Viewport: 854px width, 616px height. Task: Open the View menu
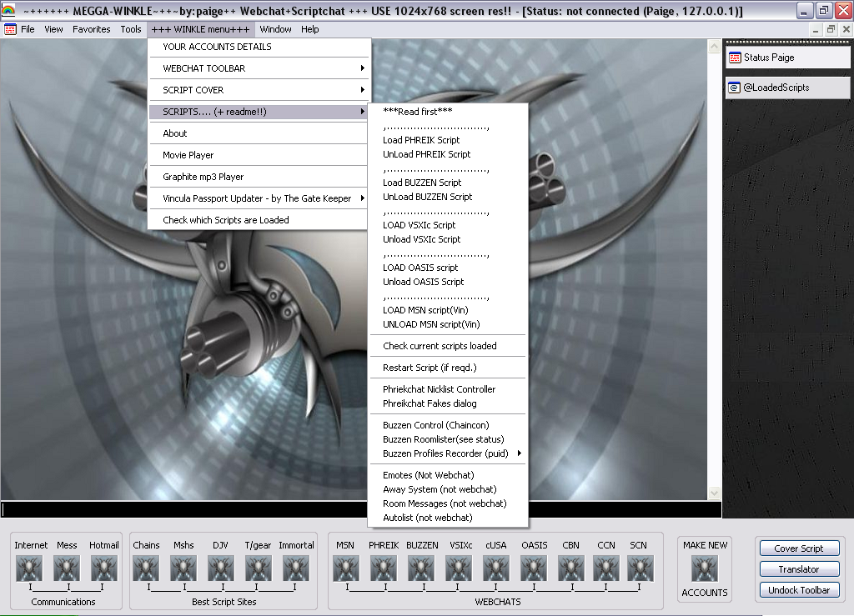tap(53, 29)
